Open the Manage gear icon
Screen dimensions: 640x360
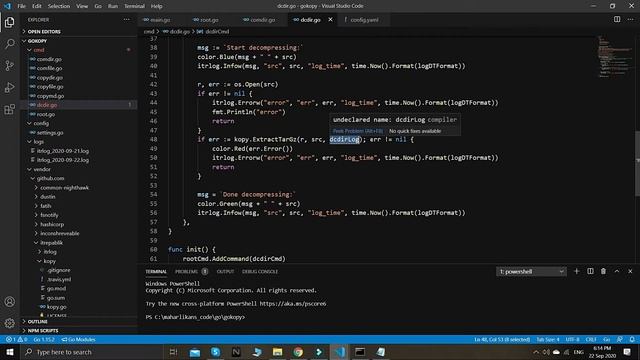[9, 323]
